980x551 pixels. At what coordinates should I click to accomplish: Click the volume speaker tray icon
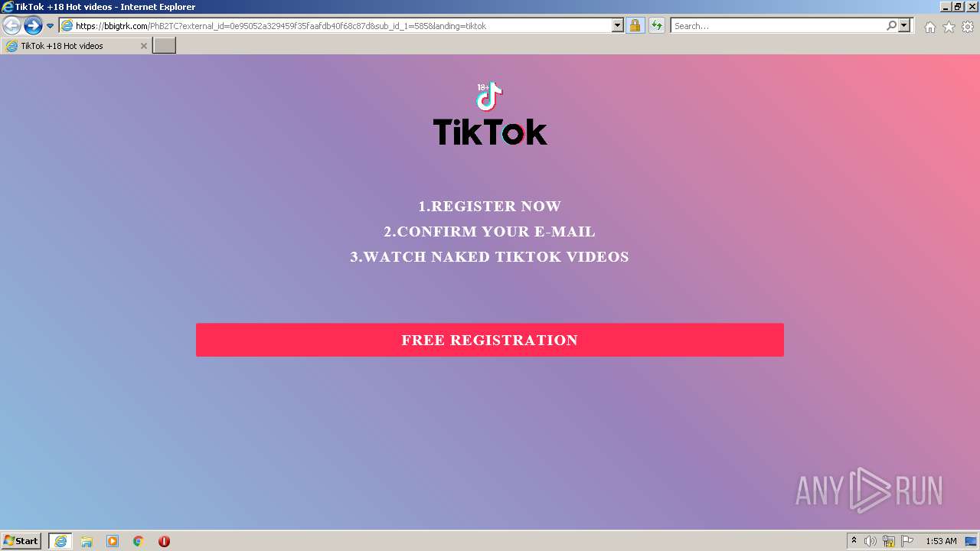tap(871, 541)
